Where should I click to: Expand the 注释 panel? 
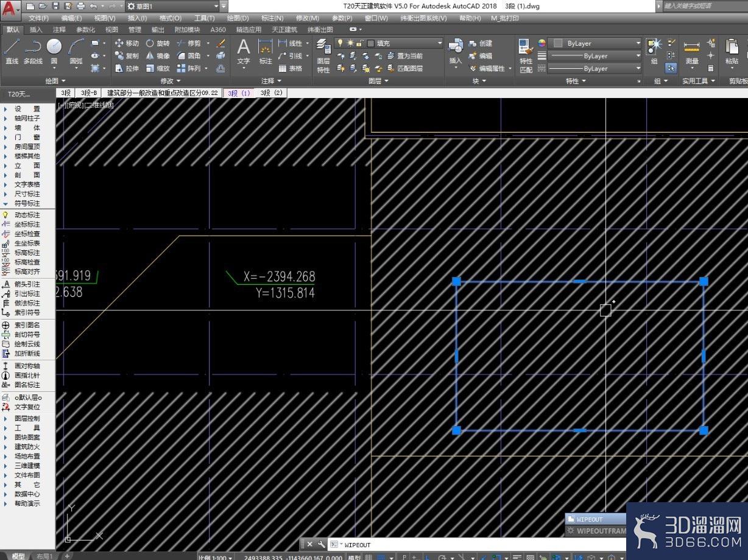pos(272,81)
